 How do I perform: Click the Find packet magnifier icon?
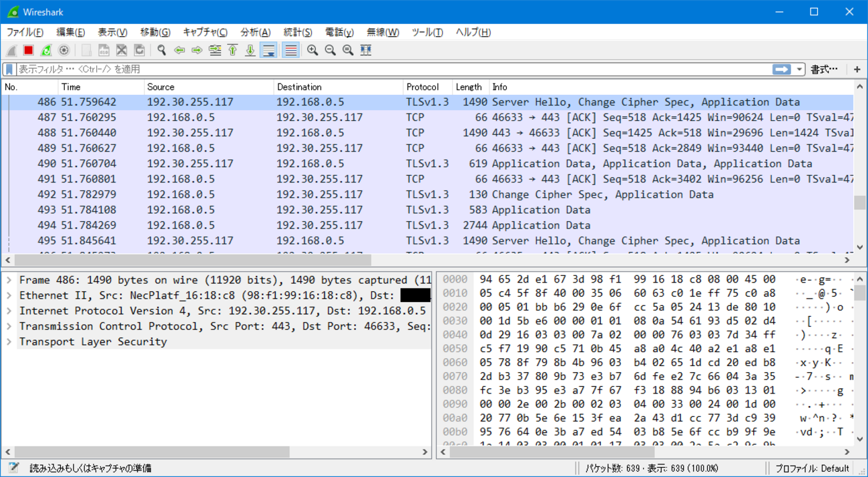point(162,50)
